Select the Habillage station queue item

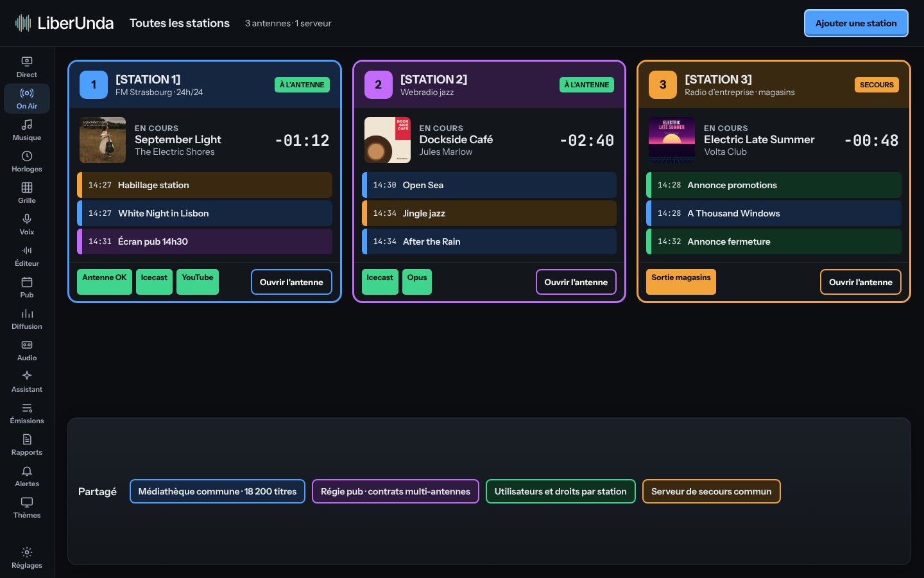205,185
